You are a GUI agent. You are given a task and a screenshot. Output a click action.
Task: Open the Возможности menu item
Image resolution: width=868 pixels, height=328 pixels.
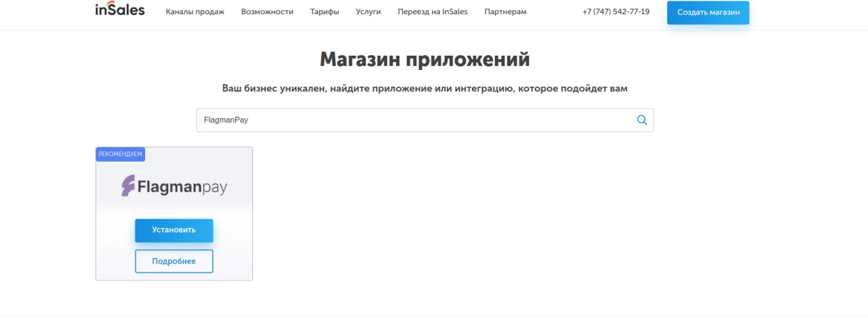click(x=267, y=12)
